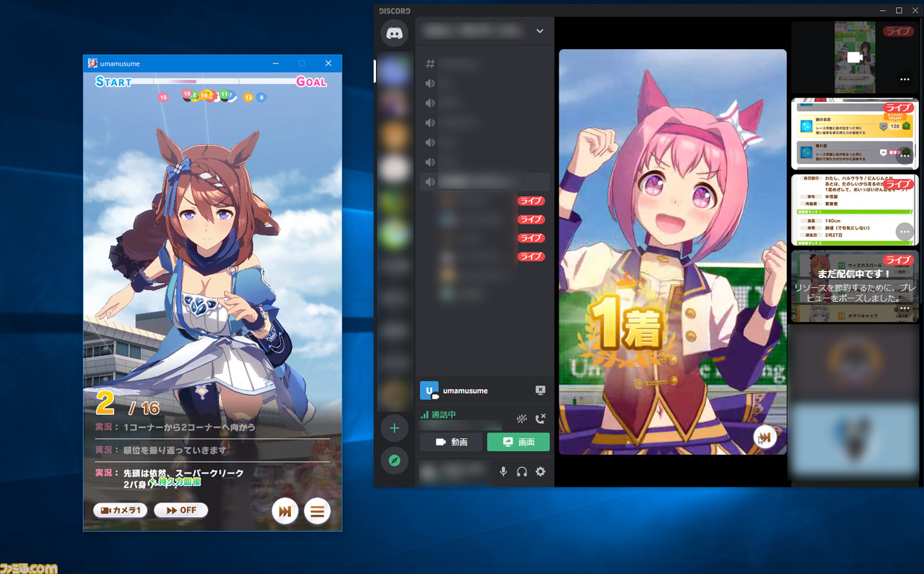
Task: Mute stream audio via the speaker icon on video
Action: (765, 437)
